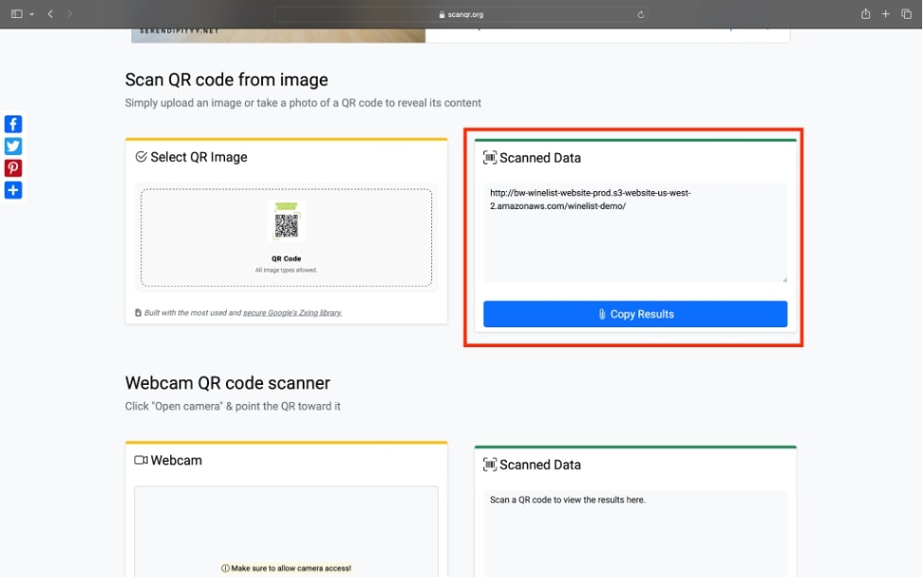Open the secure Google's Zxing library link

(291, 312)
